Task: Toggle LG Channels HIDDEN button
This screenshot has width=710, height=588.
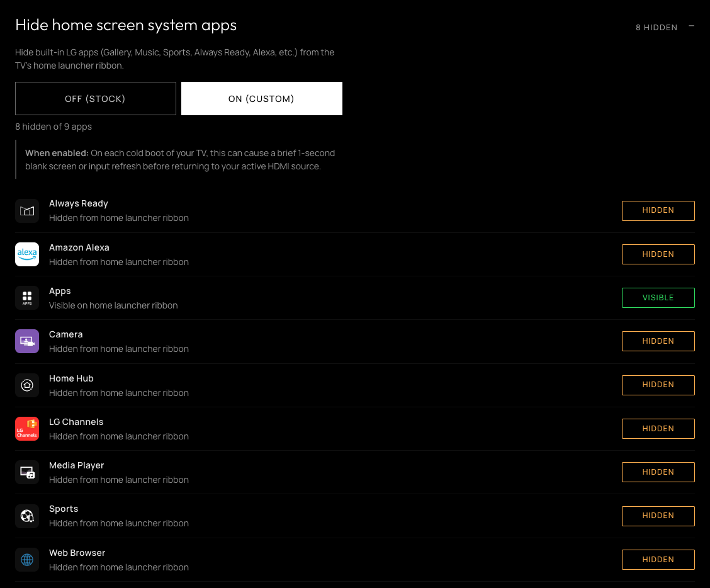Action: pyautogui.click(x=658, y=429)
